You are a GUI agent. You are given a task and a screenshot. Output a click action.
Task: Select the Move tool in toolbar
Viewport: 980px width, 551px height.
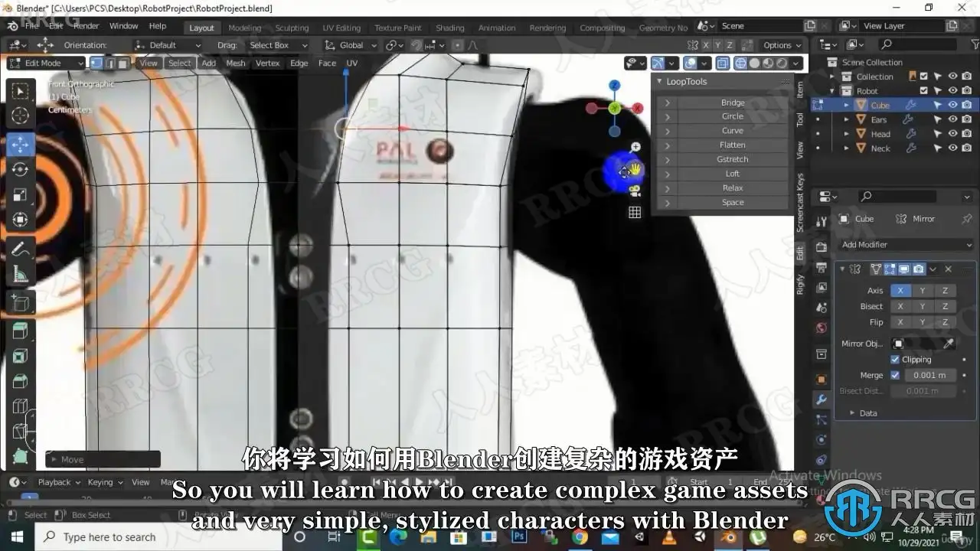(21, 145)
